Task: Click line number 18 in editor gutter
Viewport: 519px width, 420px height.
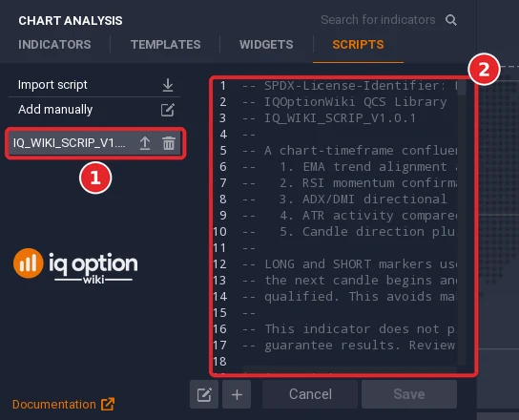Action: click(x=220, y=362)
